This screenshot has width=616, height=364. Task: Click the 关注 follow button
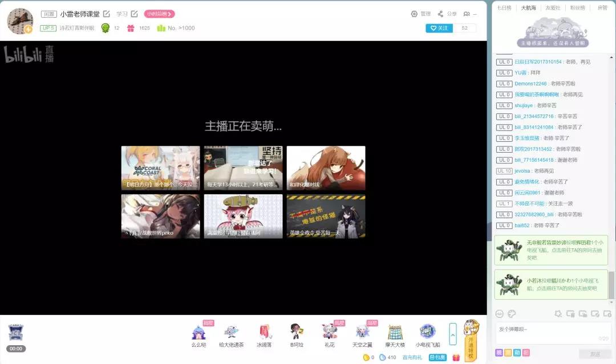(x=439, y=28)
